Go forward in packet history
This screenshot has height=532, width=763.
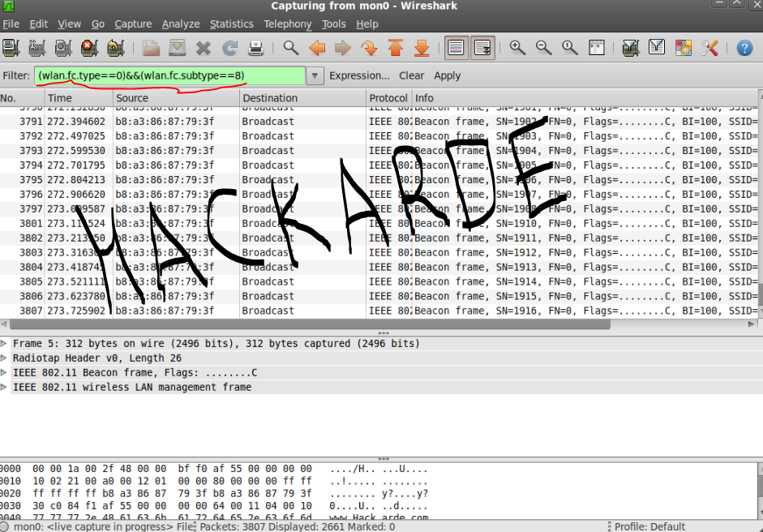[343, 48]
